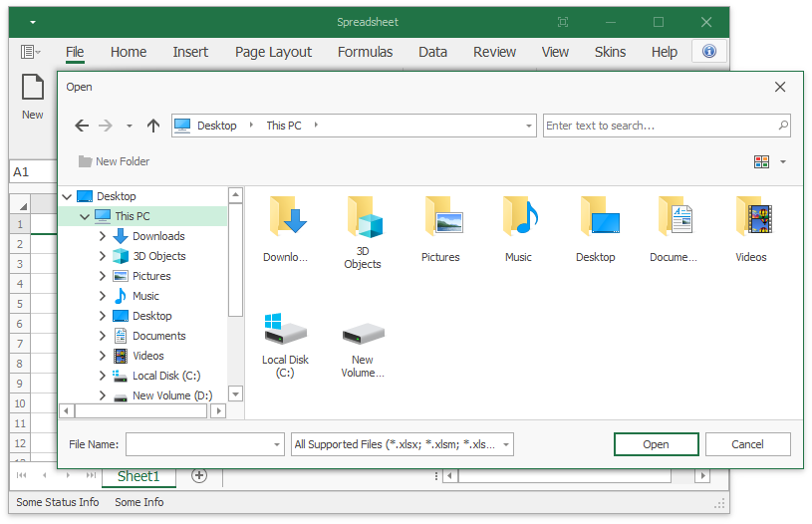The width and height of the screenshot is (812, 524).
Task: Click the add new sheet plus button
Action: coord(199,475)
